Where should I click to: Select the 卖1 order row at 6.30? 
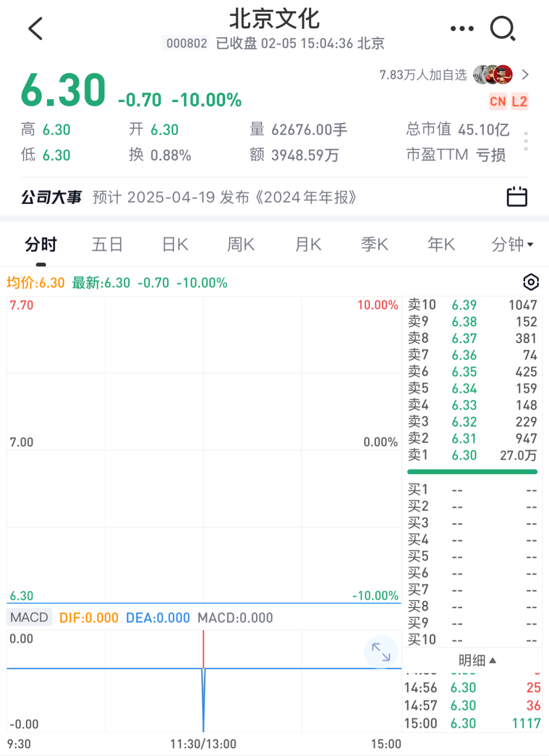[472, 455]
